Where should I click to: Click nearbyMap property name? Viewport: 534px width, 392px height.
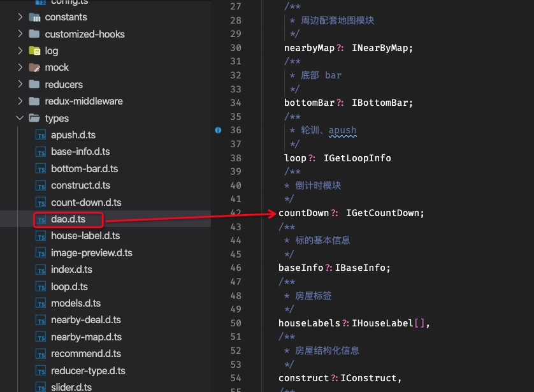coord(309,48)
